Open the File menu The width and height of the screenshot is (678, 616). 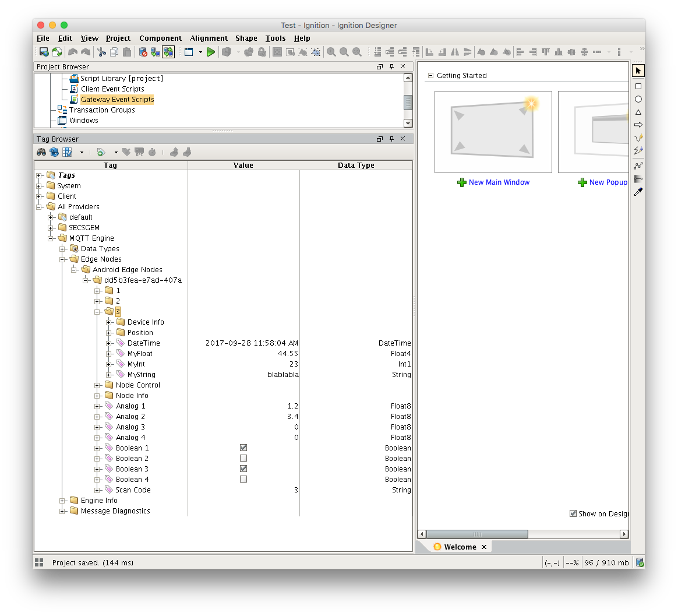tap(43, 38)
